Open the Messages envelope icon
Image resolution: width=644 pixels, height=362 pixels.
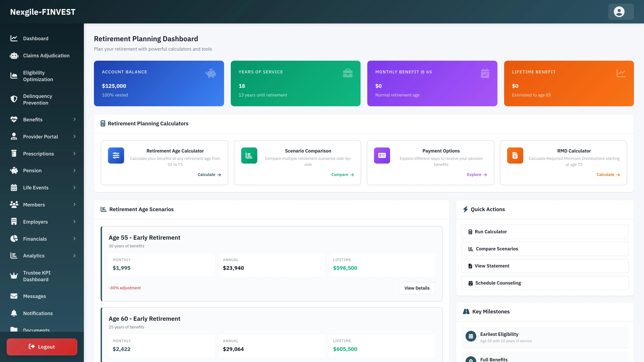click(14, 296)
